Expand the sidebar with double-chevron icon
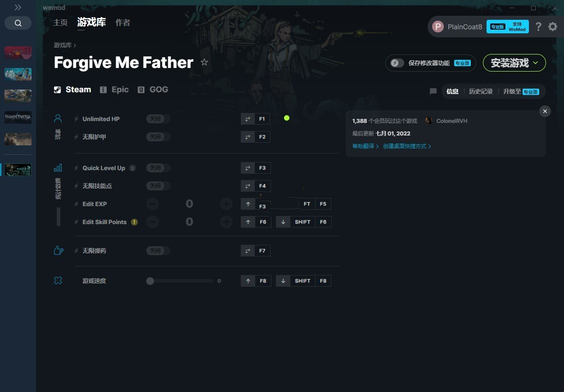This screenshot has height=392, width=564. [x=18, y=7]
